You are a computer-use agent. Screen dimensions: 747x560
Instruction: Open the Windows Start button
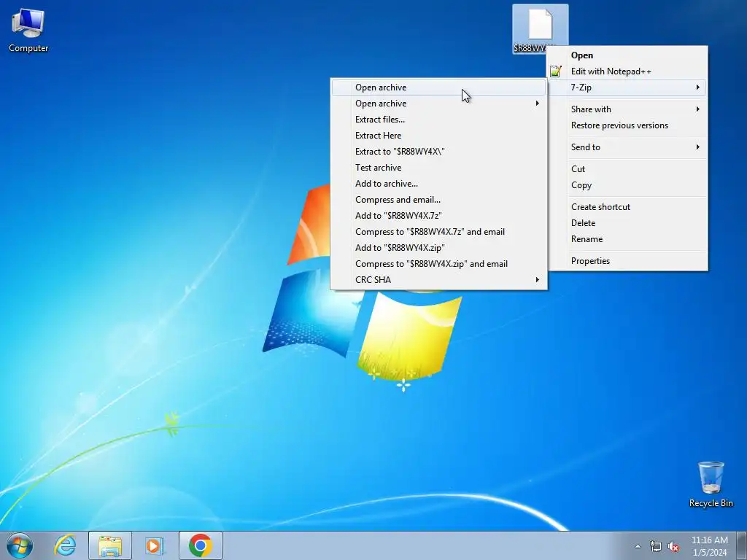point(20,545)
